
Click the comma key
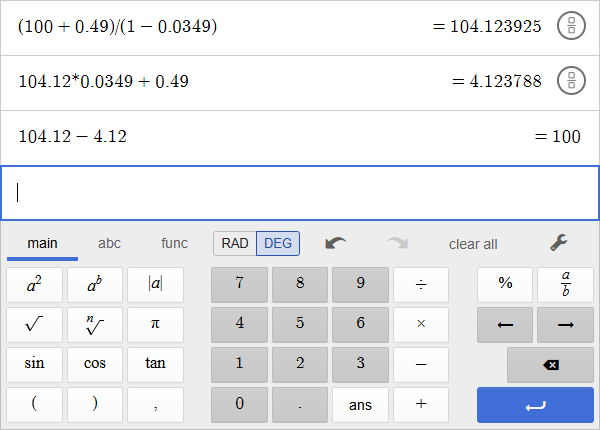click(x=155, y=405)
